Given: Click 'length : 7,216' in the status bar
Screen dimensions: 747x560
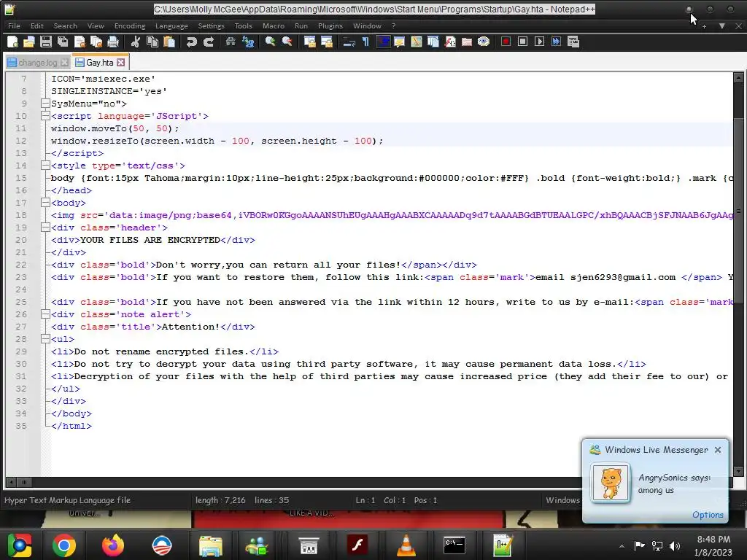Looking at the screenshot, I should click(220, 500).
